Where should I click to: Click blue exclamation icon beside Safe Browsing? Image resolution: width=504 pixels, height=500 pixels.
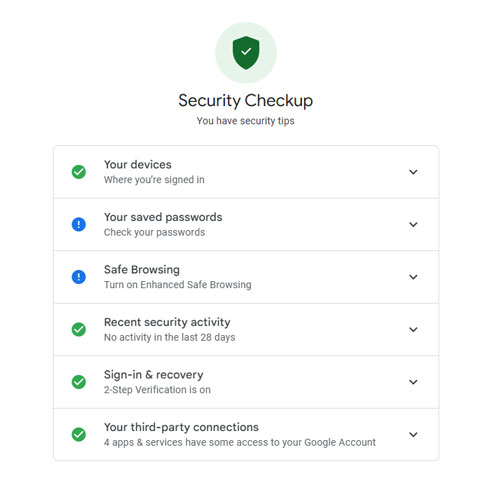pos(79,277)
